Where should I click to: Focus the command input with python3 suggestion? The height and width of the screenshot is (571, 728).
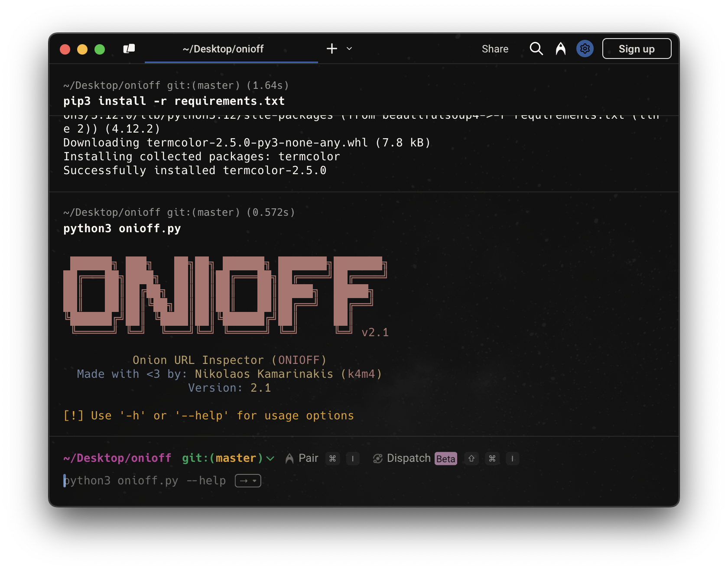coord(145,480)
